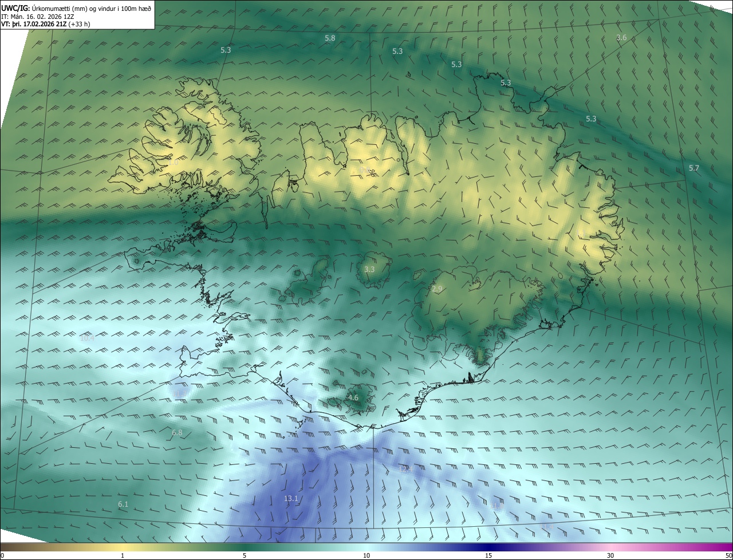
Task: Click the colorbar tick label 15
Action: click(x=488, y=555)
